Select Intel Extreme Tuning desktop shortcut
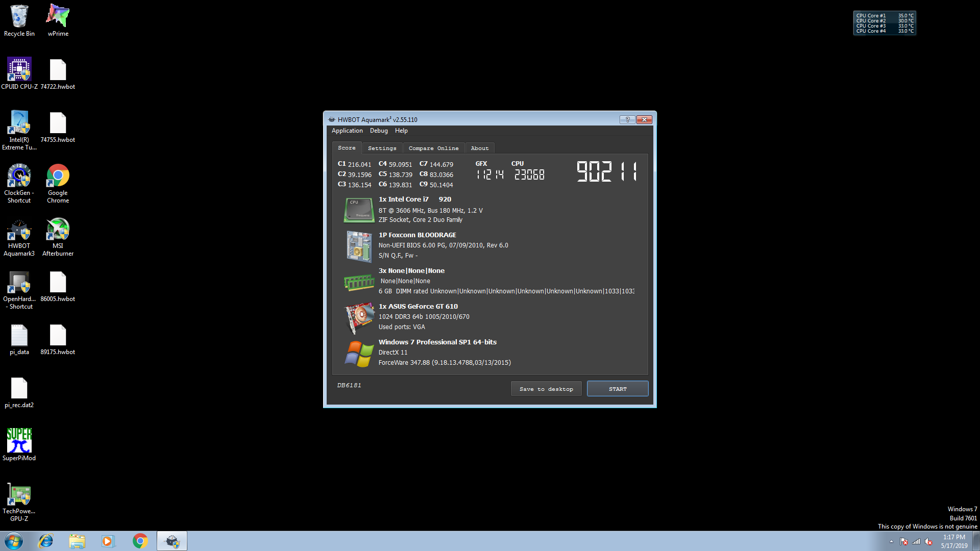Image resolution: width=980 pixels, height=551 pixels. (x=19, y=130)
